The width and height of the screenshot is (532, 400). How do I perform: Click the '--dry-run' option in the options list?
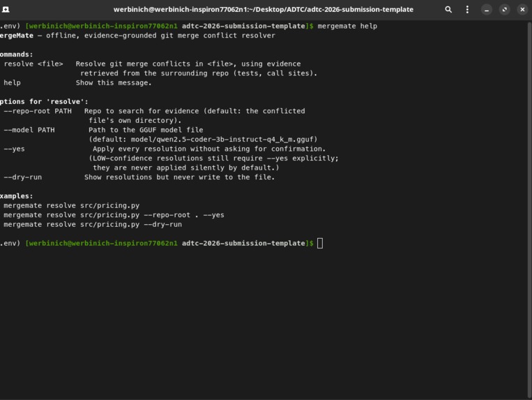point(23,177)
